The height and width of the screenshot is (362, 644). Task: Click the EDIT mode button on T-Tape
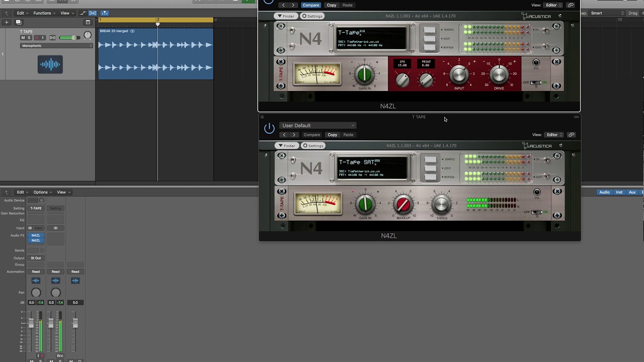tap(429, 38)
